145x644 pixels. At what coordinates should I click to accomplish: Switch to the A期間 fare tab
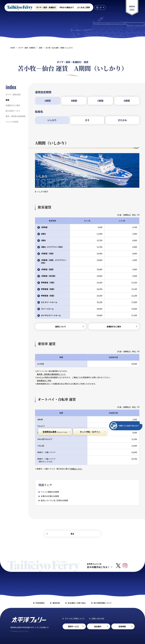(48, 101)
